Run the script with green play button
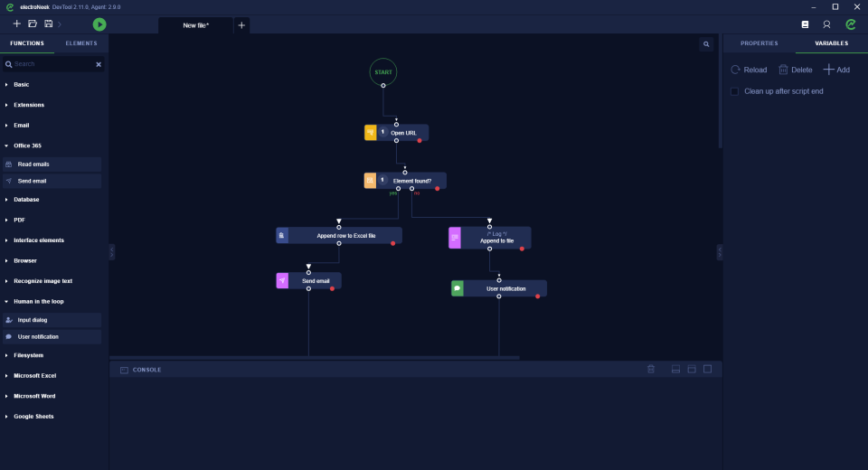Viewport: 868px width, 470px height. point(99,24)
